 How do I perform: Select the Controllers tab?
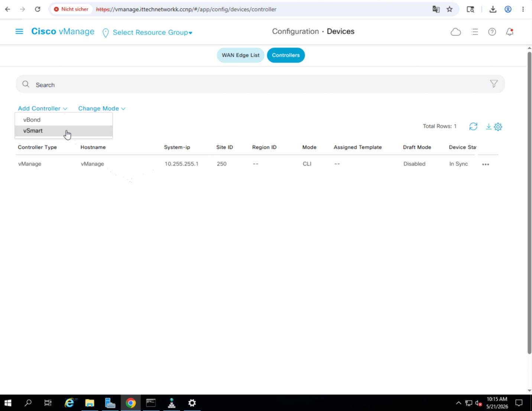pos(286,55)
